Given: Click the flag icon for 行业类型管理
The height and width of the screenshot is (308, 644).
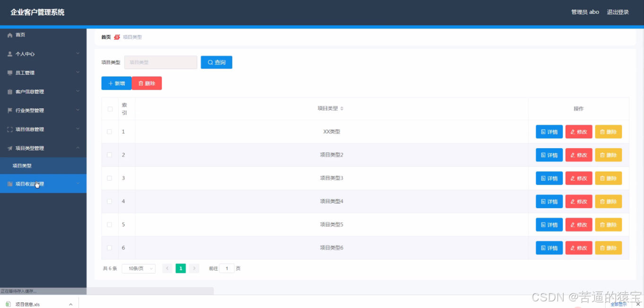Looking at the screenshot, I should pyautogui.click(x=10, y=110).
